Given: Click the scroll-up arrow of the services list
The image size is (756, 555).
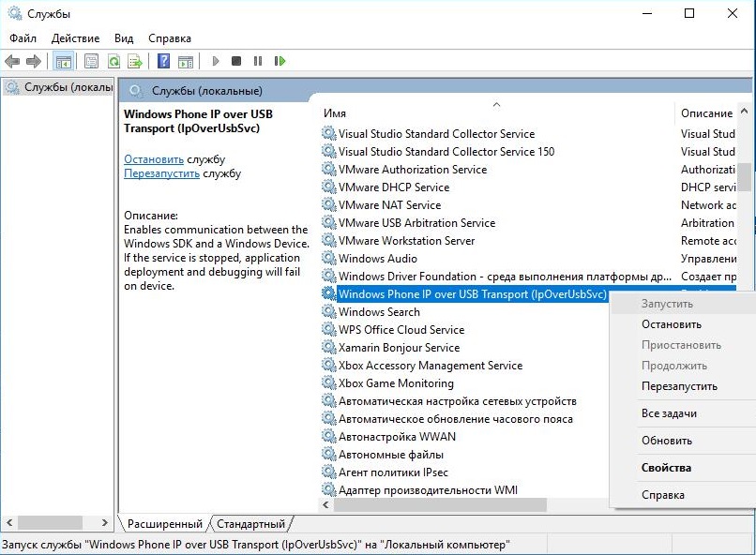Looking at the screenshot, I should (744, 112).
